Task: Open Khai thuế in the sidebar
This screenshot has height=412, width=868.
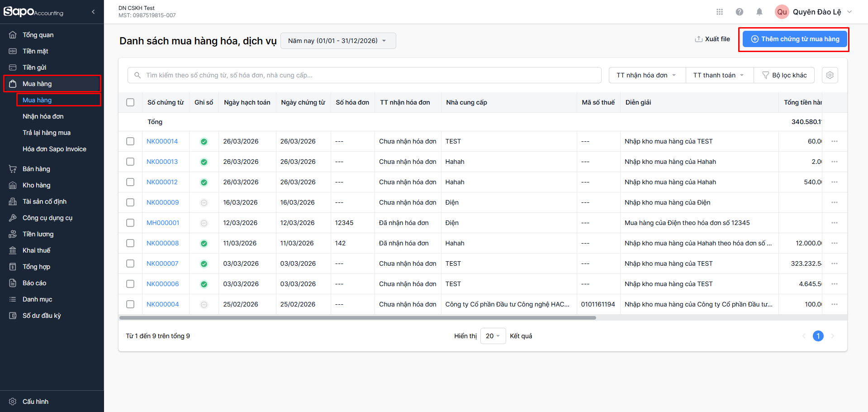Action: (x=52, y=250)
